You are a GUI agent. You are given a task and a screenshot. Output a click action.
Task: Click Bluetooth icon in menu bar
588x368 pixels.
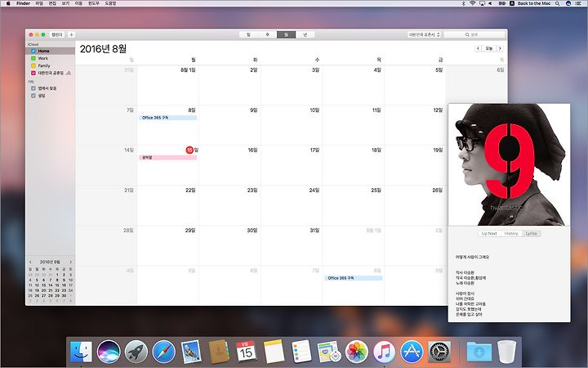[x=464, y=3]
